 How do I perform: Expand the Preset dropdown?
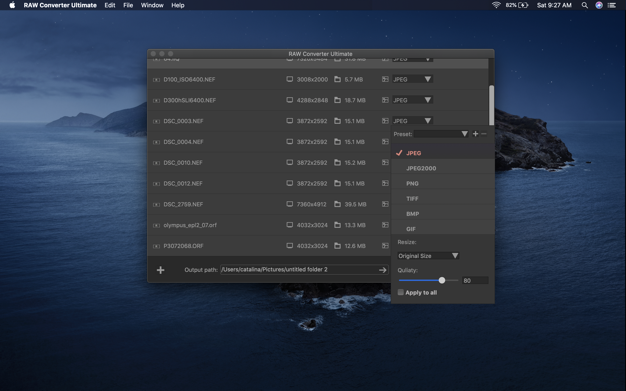(441, 134)
